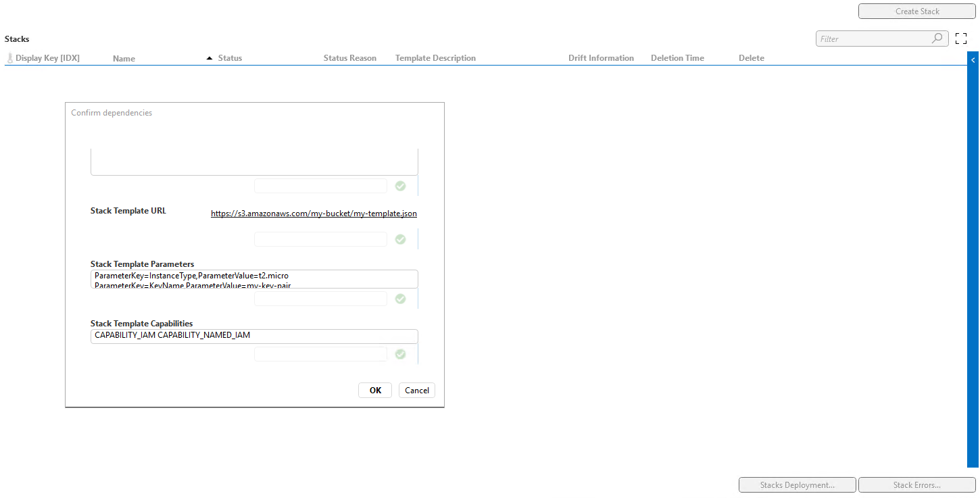980x498 pixels.
Task: Sort by Drift Information column
Action: 601,58
